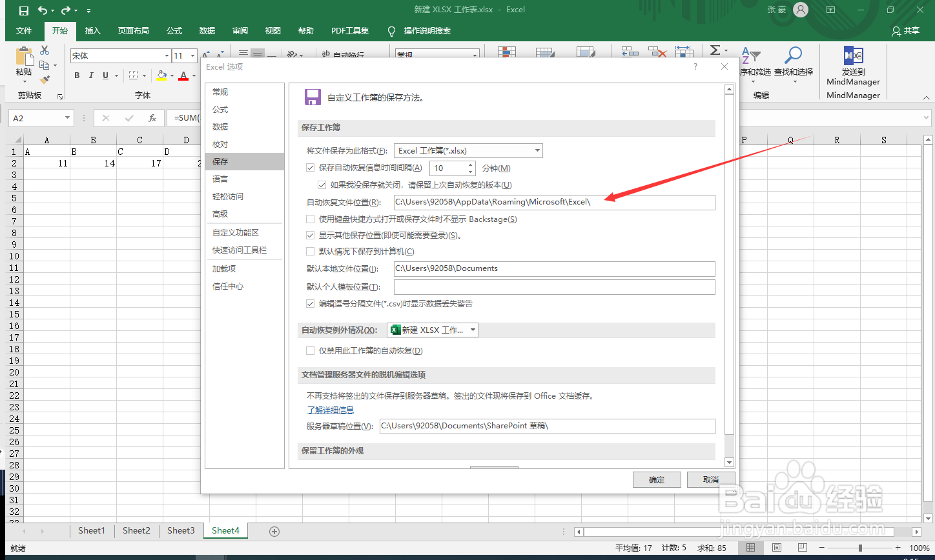Click the Tell me search box
Screen dimensions: 935x560
[427, 31]
